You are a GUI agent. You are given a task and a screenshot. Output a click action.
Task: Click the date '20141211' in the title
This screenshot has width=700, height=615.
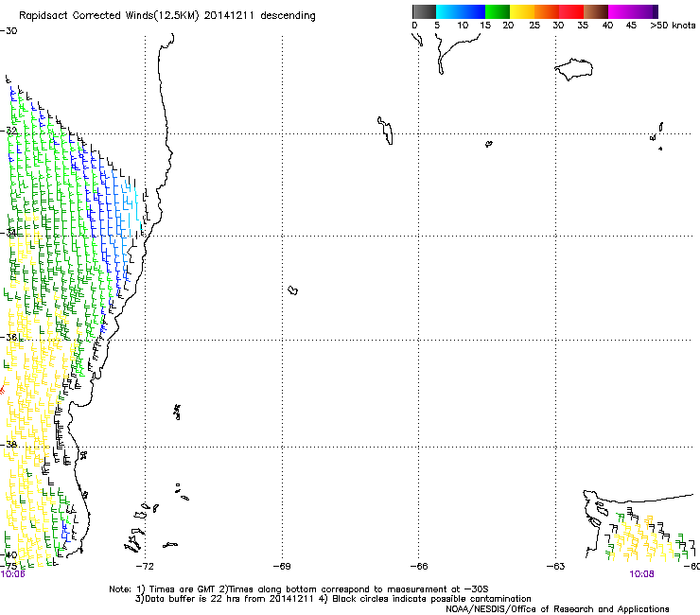[229, 16]
